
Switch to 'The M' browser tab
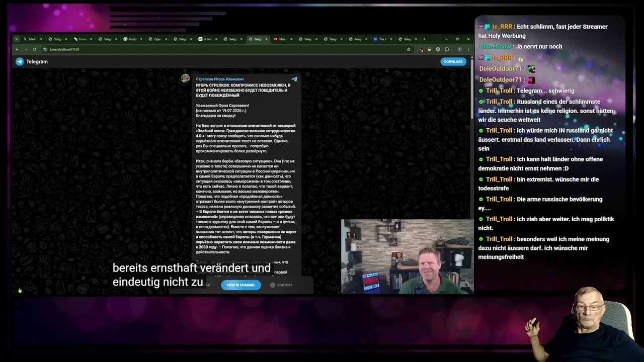(384, 39)
